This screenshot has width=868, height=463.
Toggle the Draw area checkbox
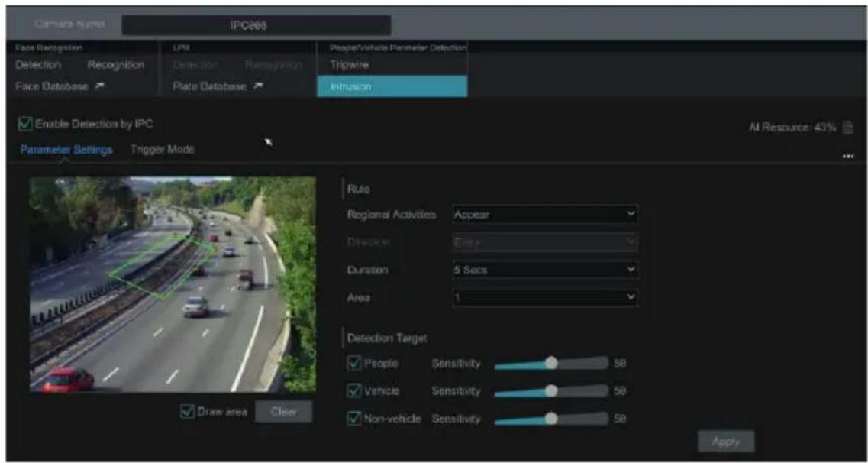click(188, 412)
